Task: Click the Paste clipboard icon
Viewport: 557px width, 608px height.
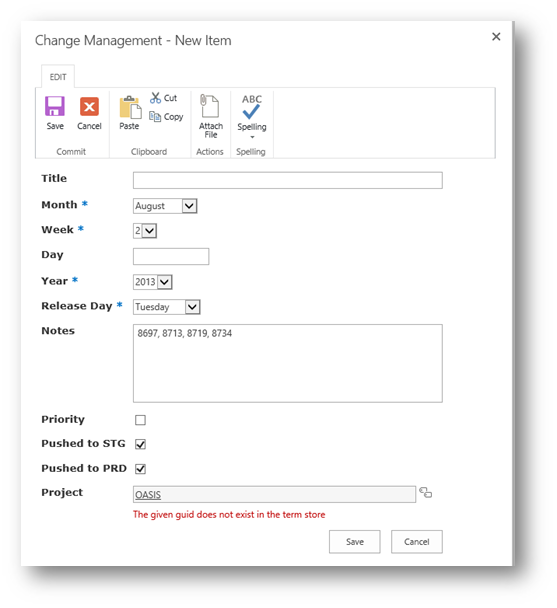Action: [130, 107]
